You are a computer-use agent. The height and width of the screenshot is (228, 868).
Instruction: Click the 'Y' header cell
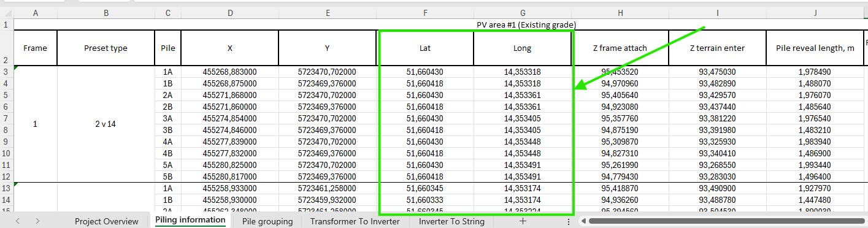pyautogui.click(x=328, y=48)
